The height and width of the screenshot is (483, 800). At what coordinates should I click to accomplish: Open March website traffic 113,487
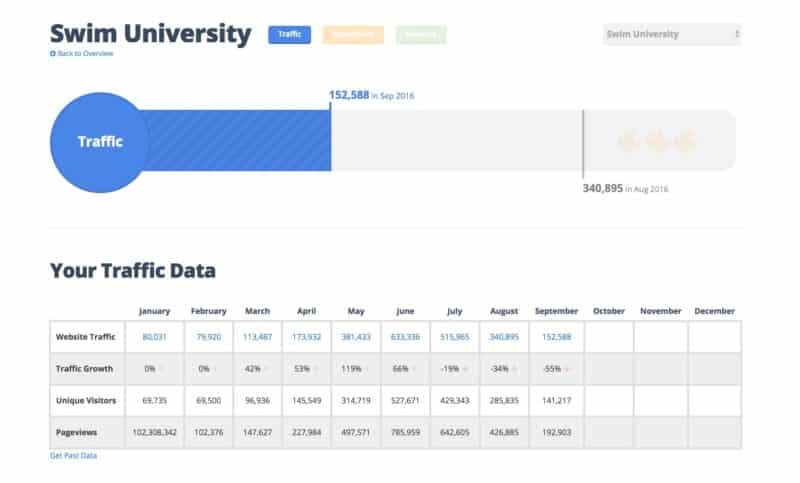257,337
